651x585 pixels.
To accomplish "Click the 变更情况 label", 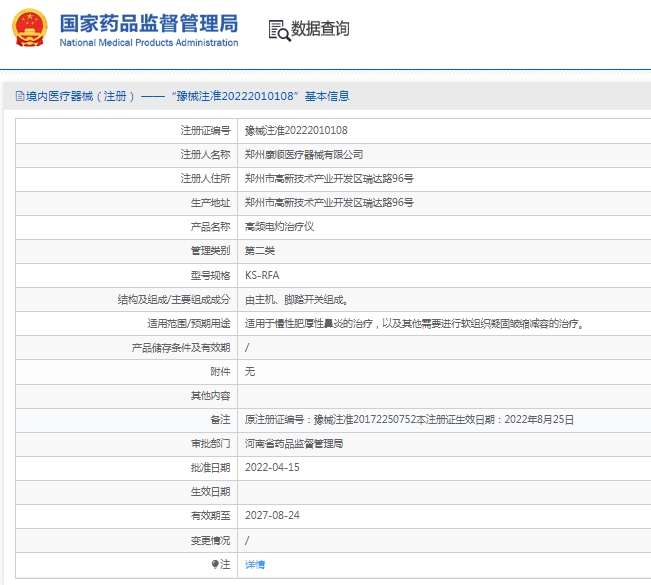I will pos(210,541).
